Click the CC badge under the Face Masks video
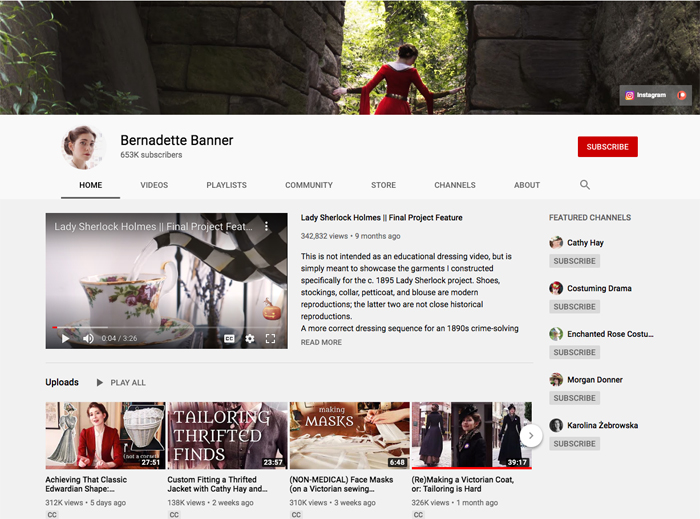This screenshot has width=700, height=519. 296,515
